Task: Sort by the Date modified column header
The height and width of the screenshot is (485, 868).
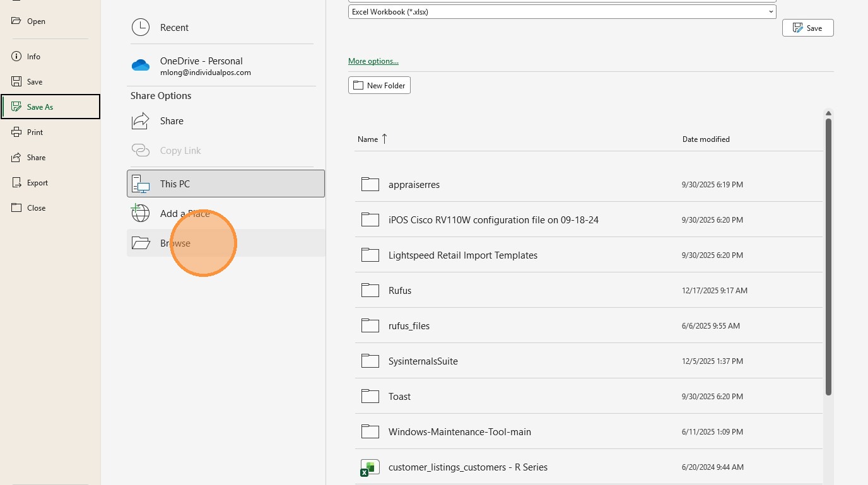Action: (x=706, y=139)
